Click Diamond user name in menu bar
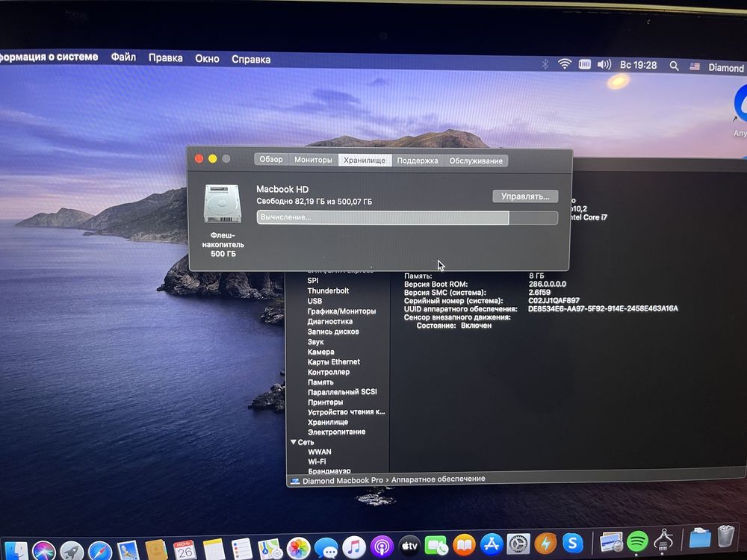The width and height of the screenshot is (747, 560). click(725, 68)
